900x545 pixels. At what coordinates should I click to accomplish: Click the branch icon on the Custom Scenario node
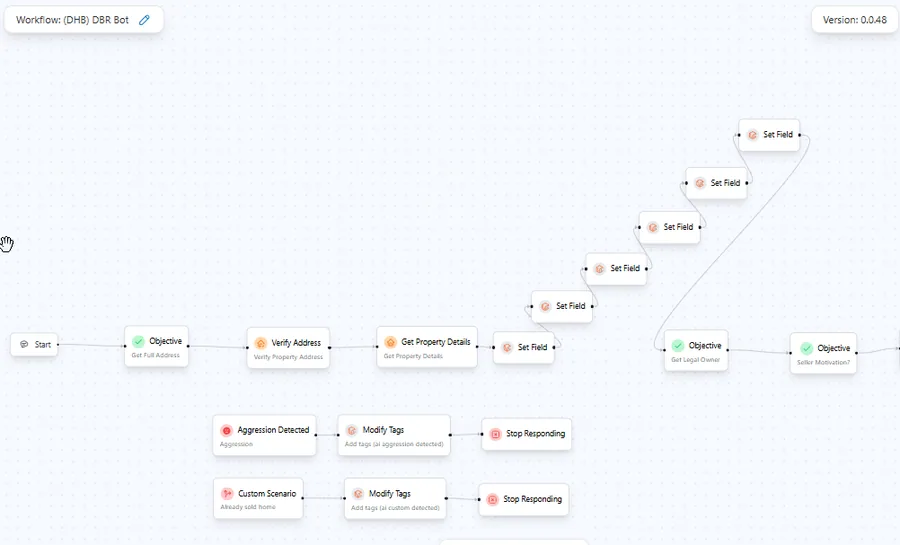(x=227, y=493)
